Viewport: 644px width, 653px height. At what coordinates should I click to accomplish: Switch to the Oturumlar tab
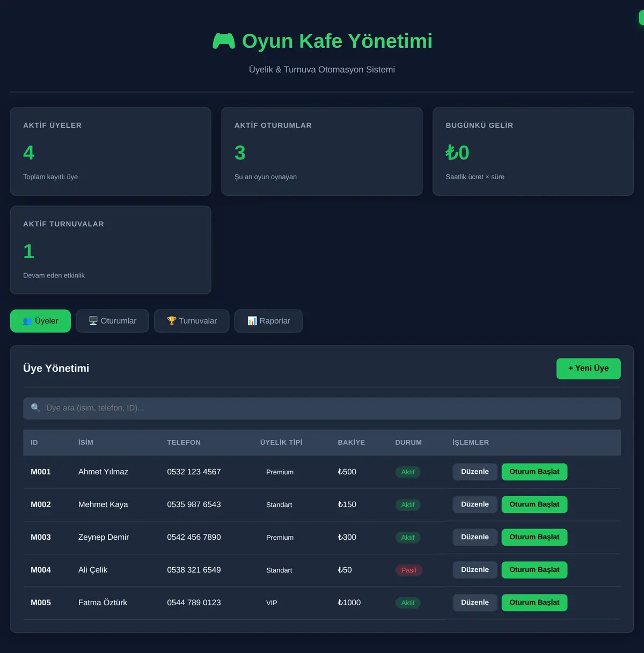pos(112,321)
